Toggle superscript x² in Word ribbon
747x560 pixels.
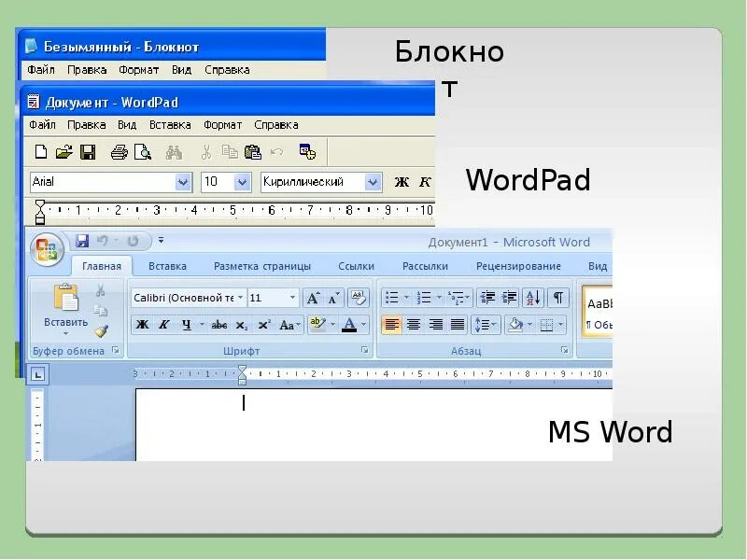pos(264,325)
